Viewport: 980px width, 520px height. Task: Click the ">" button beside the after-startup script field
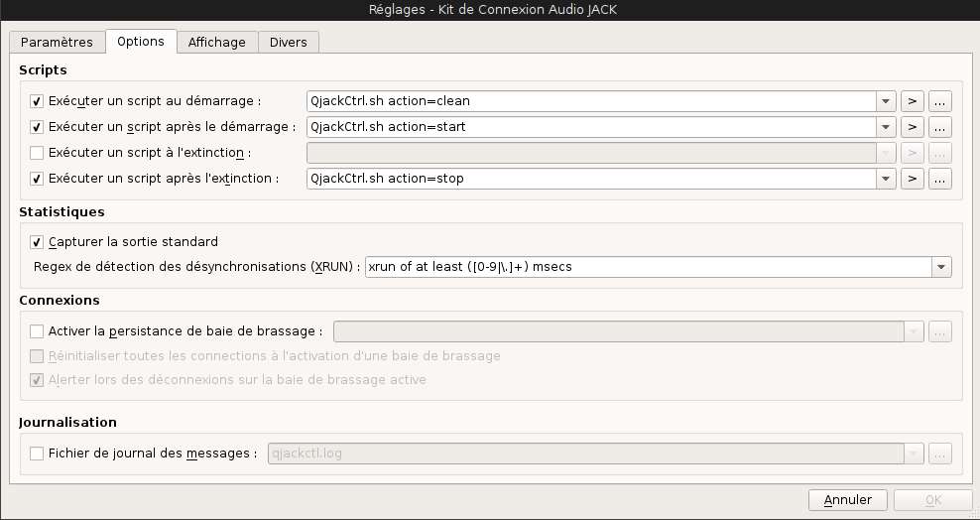point(913,127)
